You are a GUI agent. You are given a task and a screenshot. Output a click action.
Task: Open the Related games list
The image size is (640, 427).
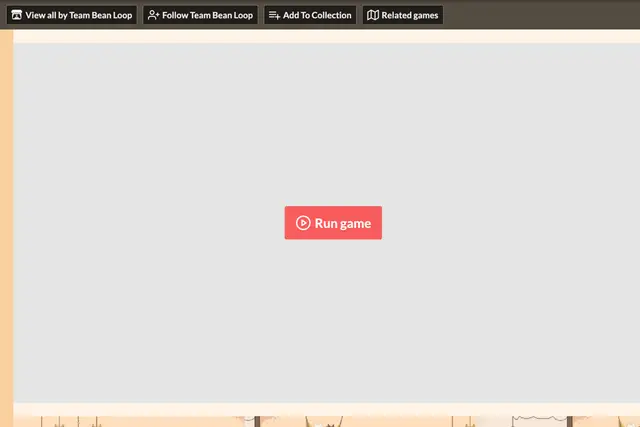pyautogui.click(x=403, y=15)
